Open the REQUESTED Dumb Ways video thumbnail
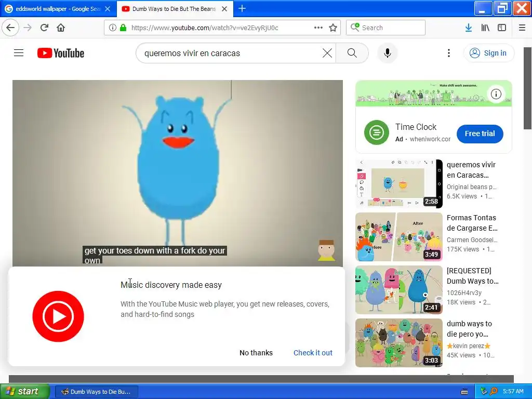This screenshot has height=399, width=532. coord(399,290)
